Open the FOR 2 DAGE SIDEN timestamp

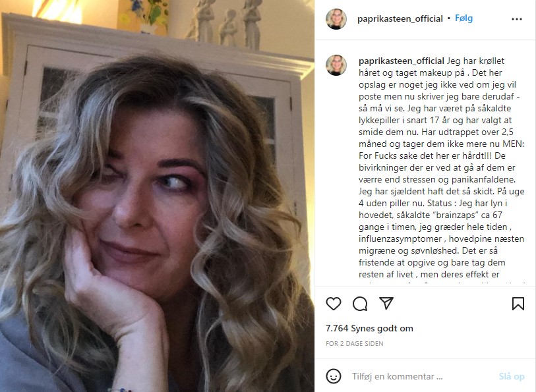[x=355, y=344]
